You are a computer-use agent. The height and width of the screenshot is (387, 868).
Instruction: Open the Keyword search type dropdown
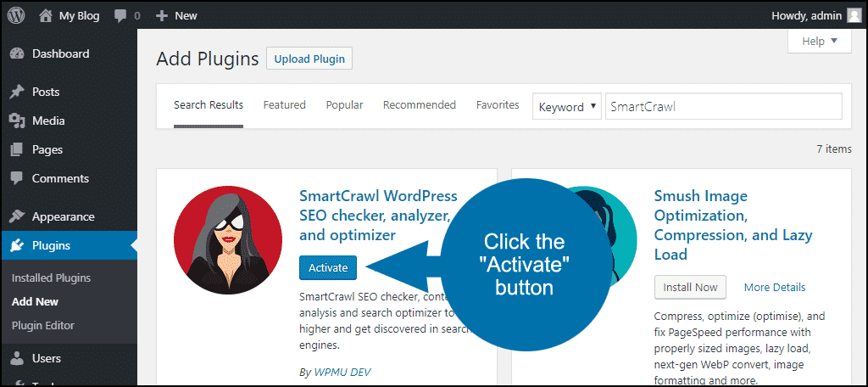(567, 107)
